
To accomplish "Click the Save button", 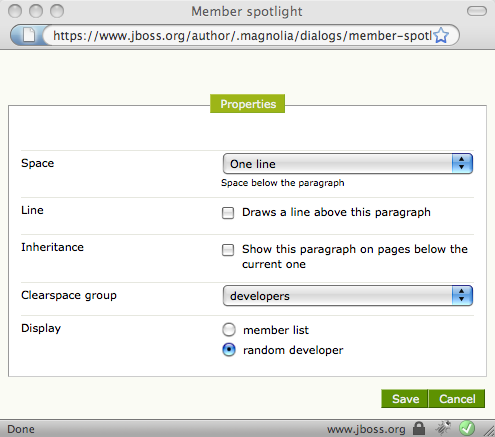I will pyautogui.click(x=405, y=399).
